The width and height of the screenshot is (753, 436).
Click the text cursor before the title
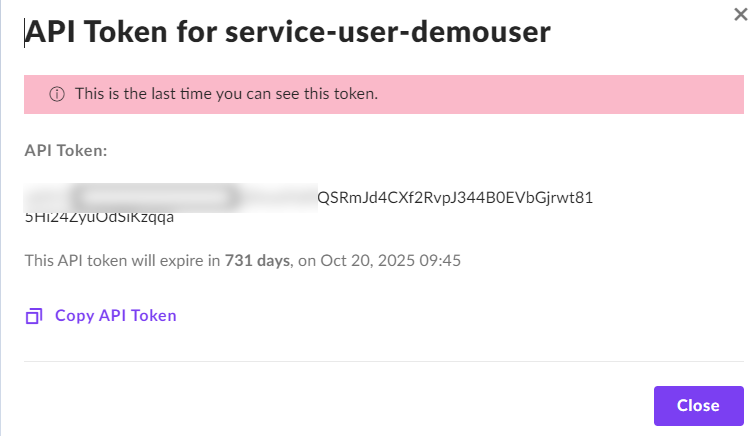click(25, 34)
